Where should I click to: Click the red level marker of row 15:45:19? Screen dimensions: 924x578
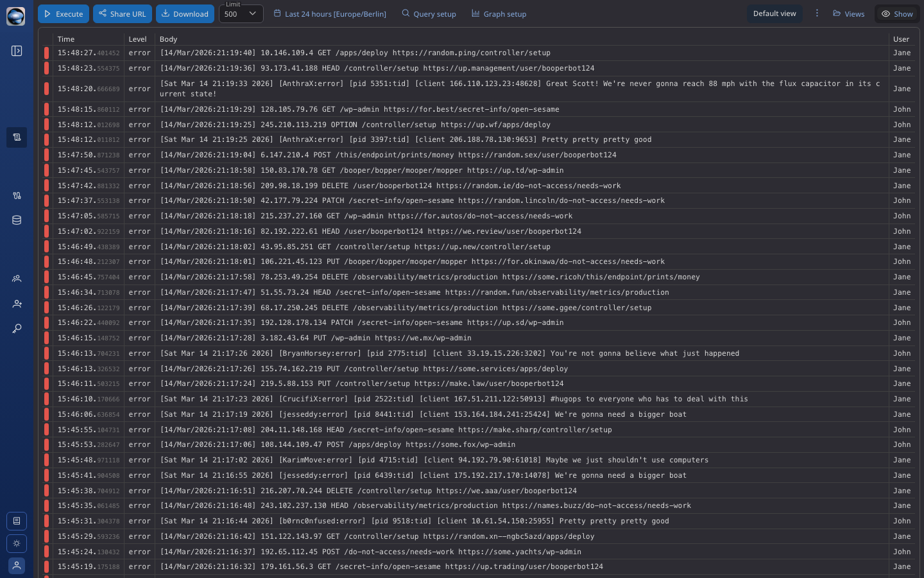pos(46,566)
